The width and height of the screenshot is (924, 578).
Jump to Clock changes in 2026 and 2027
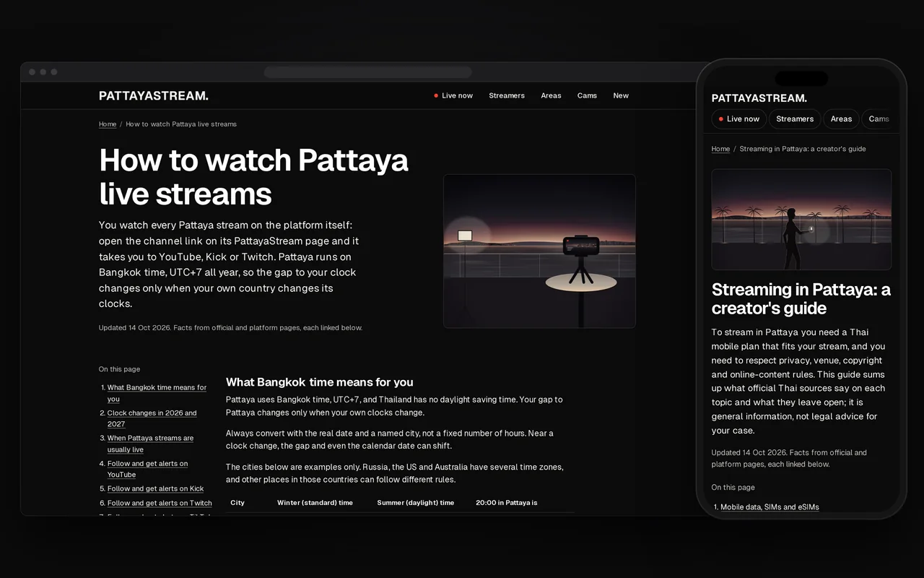(152, 418)
